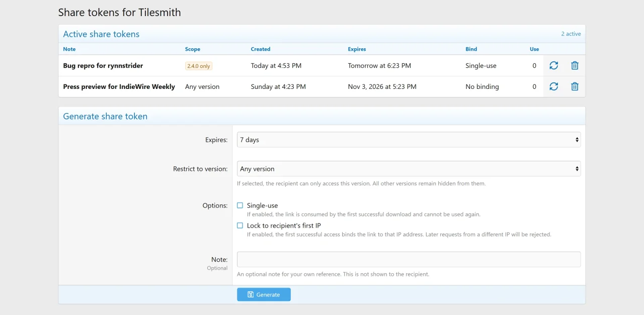Screen dimensions: 644x315
Task: Click the "2.4.0 only" scope badge
Action: [199, 66]
